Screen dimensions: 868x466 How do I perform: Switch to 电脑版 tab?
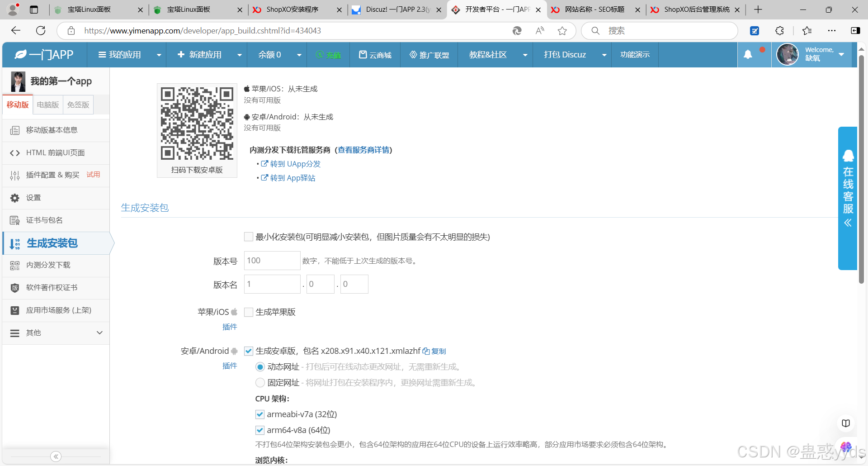pos(48,105)
